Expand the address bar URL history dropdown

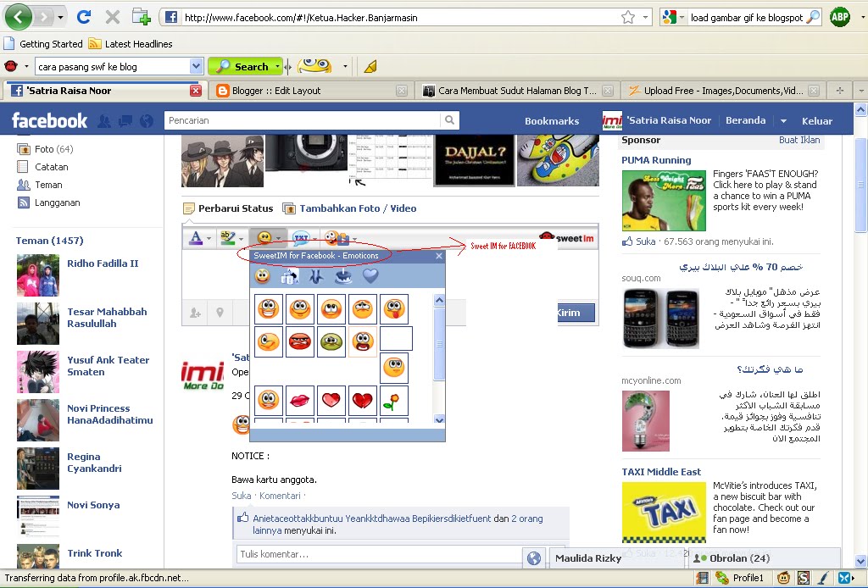(645, 18)
